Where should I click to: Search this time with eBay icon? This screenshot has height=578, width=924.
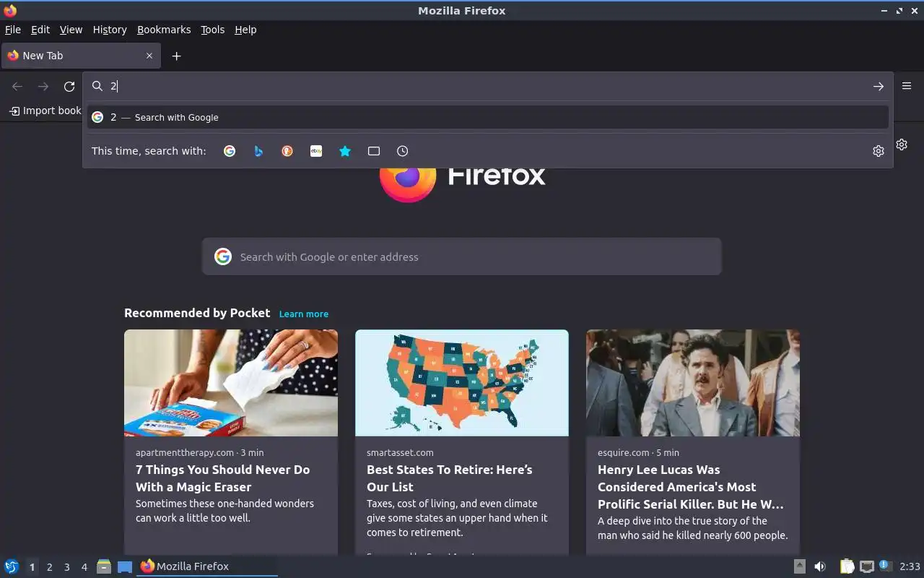[x=316, y=151]
